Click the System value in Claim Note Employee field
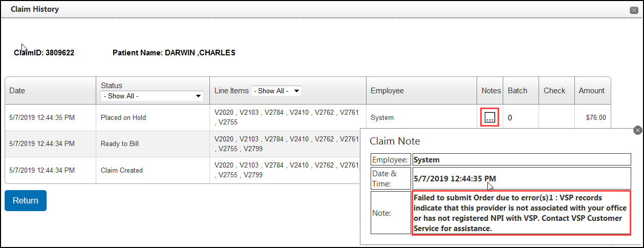Viewport: 644px width, 248px height. 426,160
